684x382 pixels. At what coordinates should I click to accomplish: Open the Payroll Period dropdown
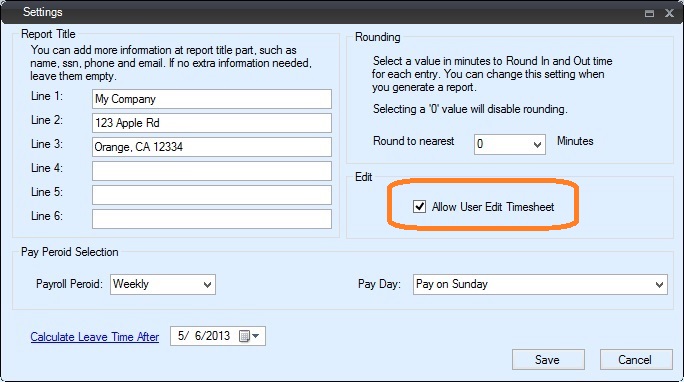coord(163,284)
